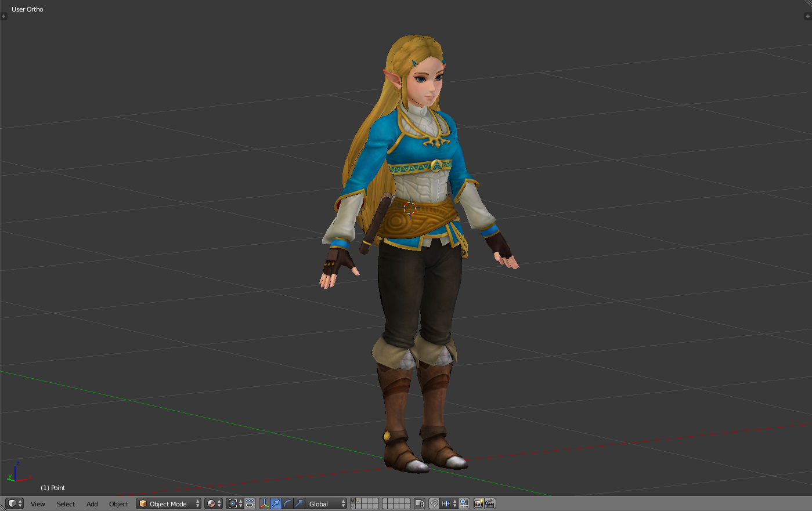The height and width of the screenshot is (511, 812).
Task: Toggle the 3D transform manipulator widget
Action: click(x=264, y=503)
